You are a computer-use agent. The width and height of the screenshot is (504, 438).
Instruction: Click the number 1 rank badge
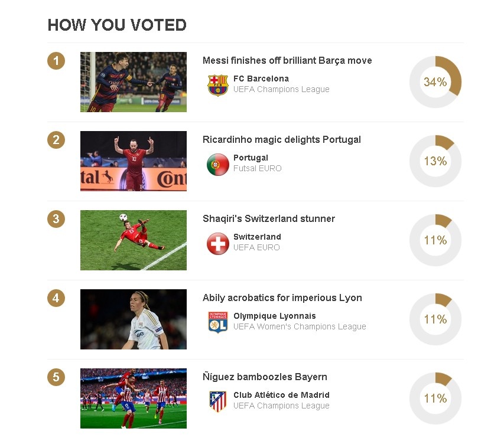pos(56,61)
